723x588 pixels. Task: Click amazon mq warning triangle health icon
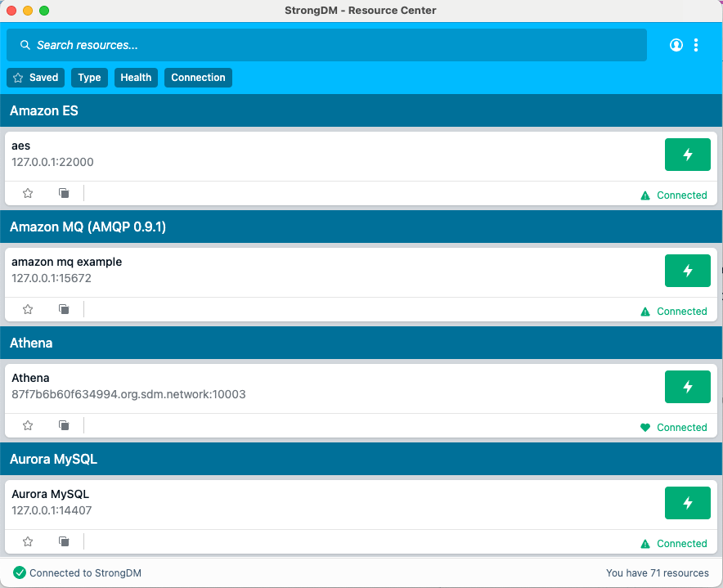[645, 312]
